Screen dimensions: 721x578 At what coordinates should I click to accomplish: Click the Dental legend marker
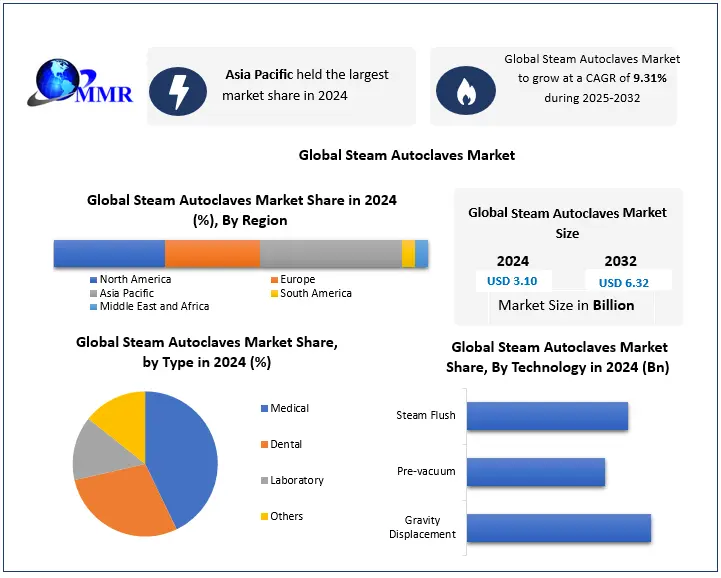[x=264, y=445]
